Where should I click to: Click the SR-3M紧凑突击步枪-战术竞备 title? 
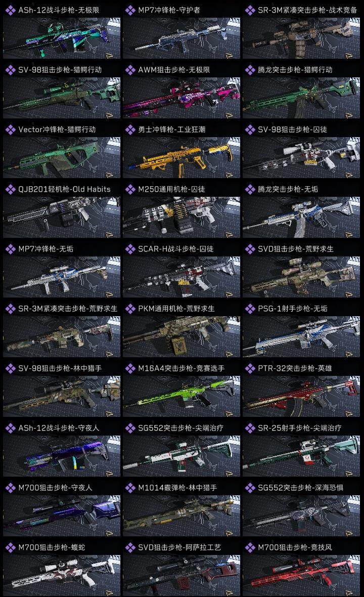(x=307, y=10)
